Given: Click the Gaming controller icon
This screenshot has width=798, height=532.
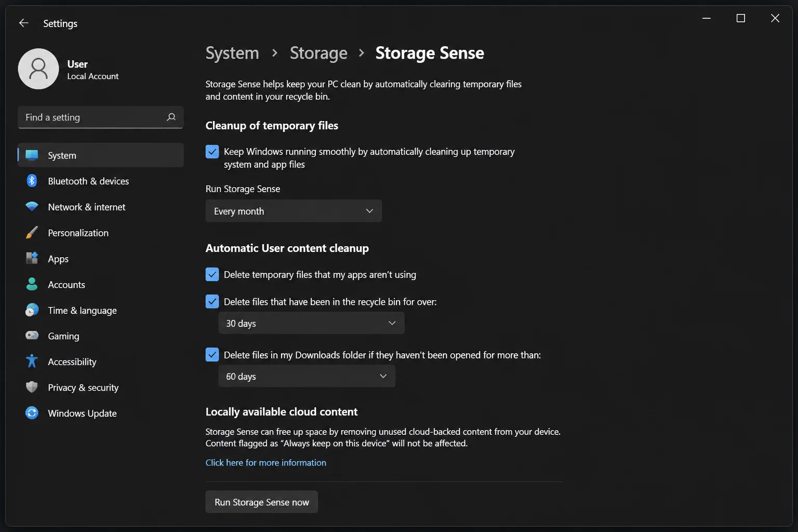Looking at the screenshot, I should 32,336.
